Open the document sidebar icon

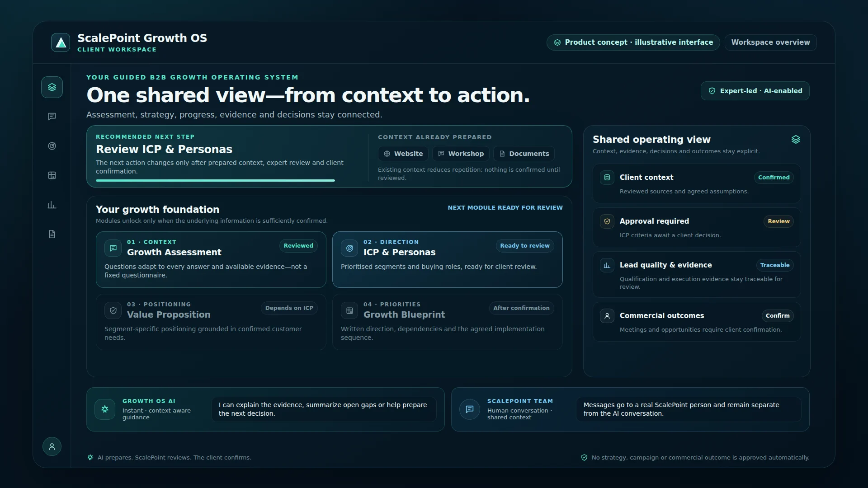tap(52, 234)
